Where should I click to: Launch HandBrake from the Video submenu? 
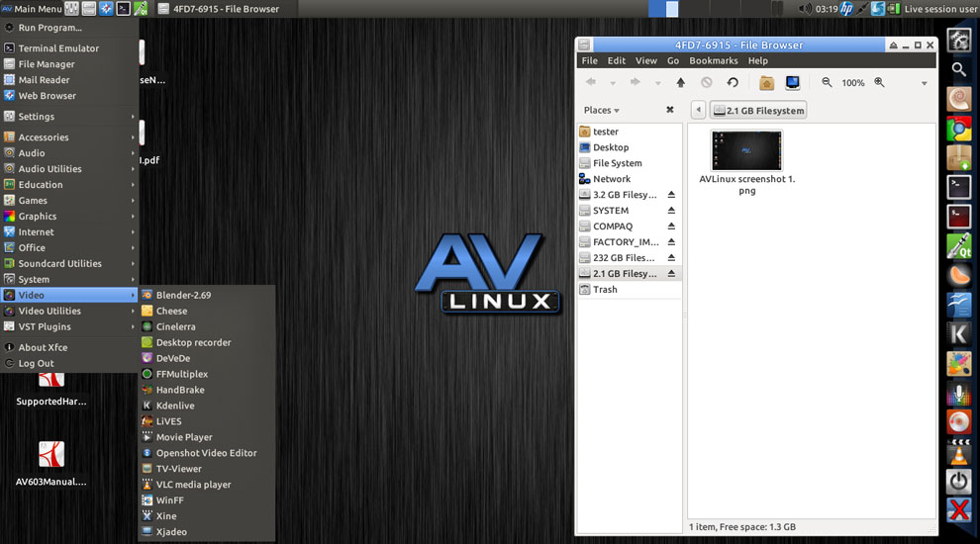click(x=206, y=390)
